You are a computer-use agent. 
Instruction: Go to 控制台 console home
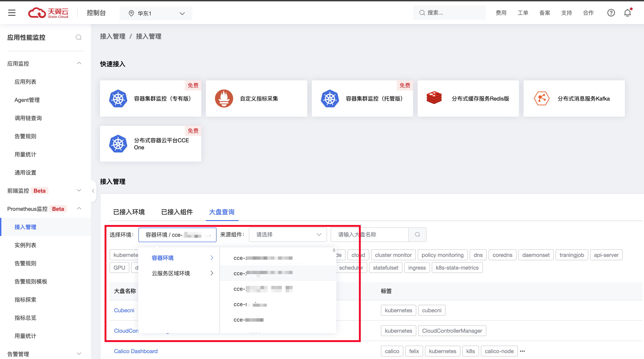coord(96,13)
